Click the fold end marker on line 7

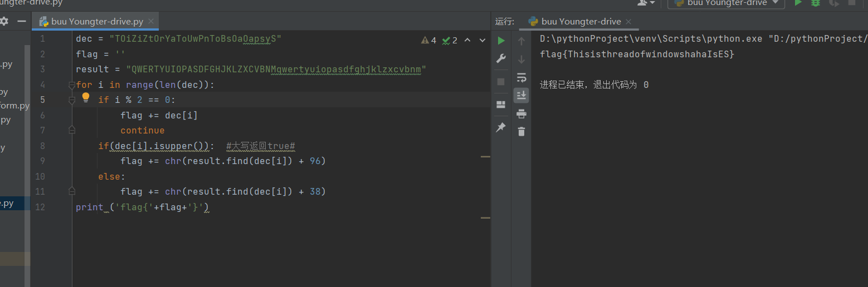click(71, 130)
